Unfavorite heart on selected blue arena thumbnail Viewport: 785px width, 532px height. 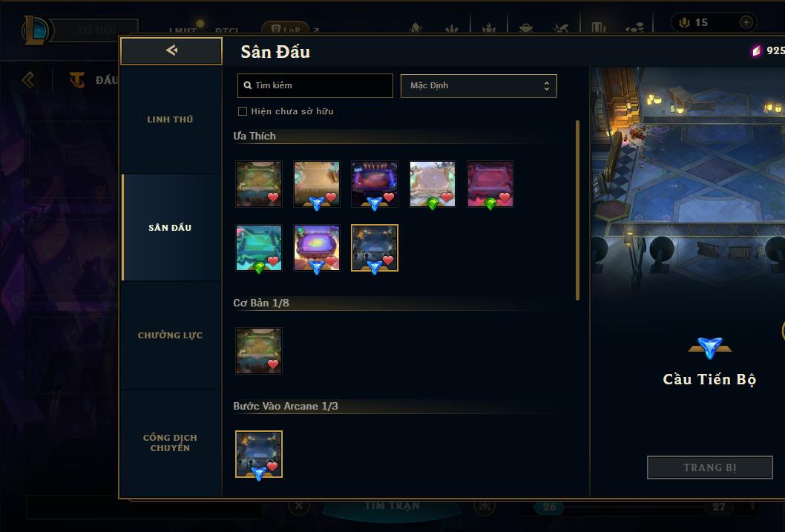388,260
